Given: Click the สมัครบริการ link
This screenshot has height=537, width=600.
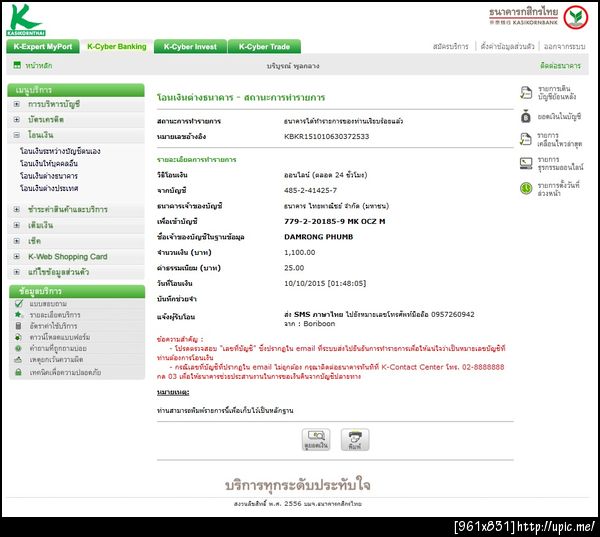Looking at the screenshot, I should click(450, 46).
